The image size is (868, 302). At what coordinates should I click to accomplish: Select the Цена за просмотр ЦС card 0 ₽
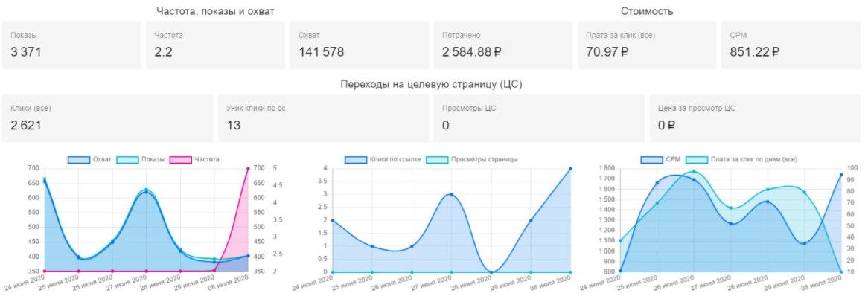coord(755,118)
